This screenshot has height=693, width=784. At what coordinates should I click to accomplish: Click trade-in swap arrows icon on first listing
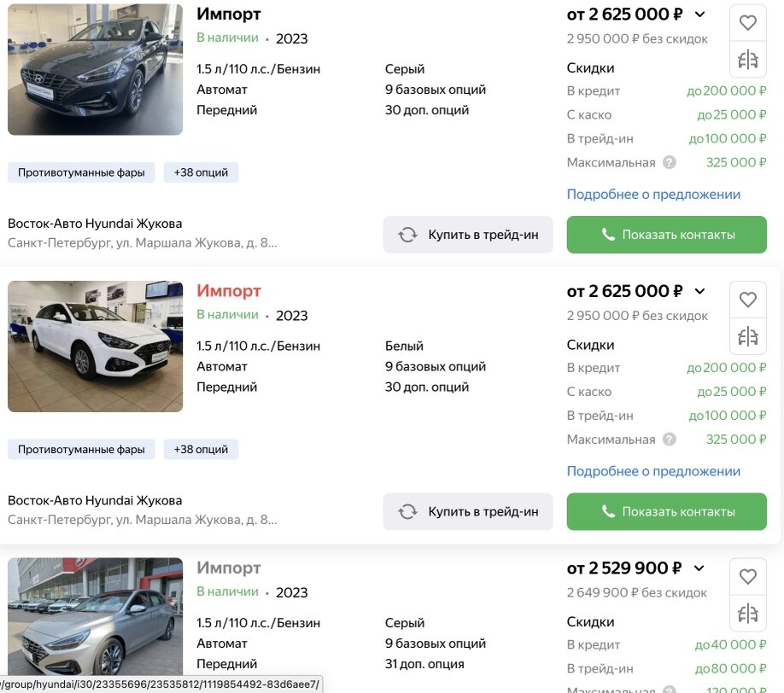[406, 234]
